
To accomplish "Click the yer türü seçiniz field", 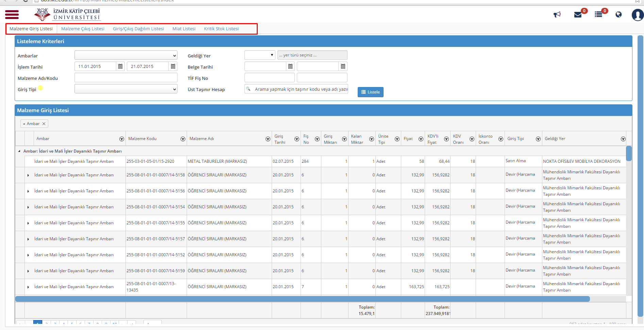I will point(312,55).
